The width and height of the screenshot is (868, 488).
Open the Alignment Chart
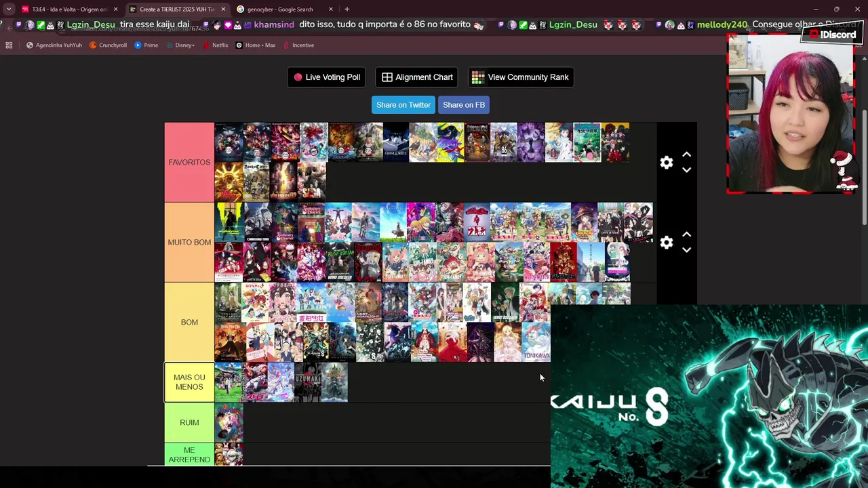416,77
